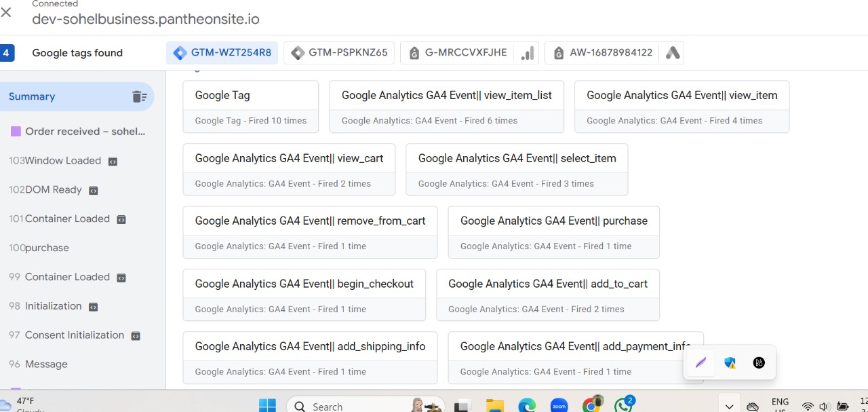Screen dimensions: 868x412
Task: Switch to the GTM-PSPKNZ65 container tab
Action: (x=340, y=52)
